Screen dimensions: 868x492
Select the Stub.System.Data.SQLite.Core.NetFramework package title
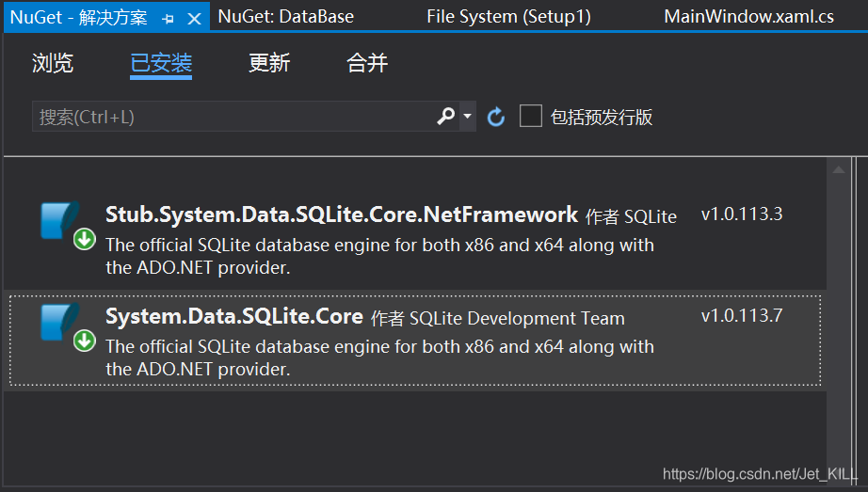point(341,214)
